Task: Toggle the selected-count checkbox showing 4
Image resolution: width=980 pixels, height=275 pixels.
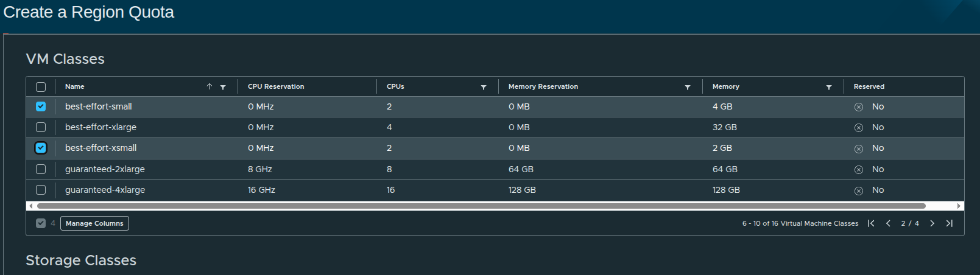Action: coord(41,223)
